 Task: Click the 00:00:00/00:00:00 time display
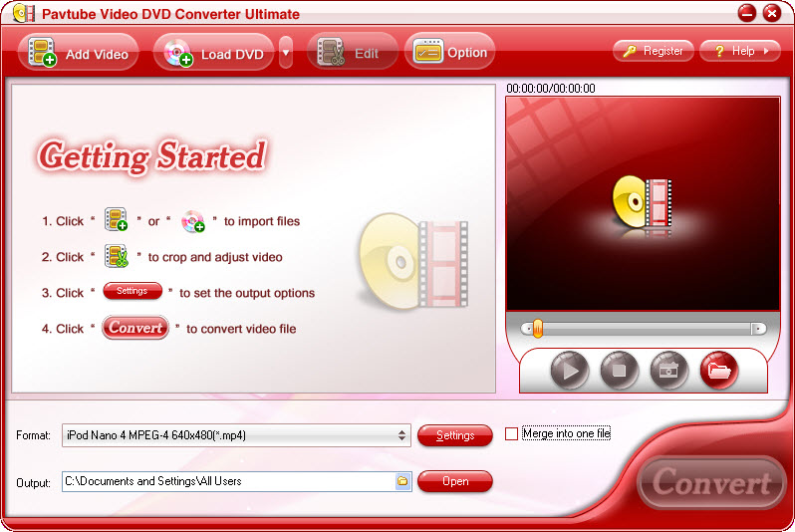[x=551, y=89]
